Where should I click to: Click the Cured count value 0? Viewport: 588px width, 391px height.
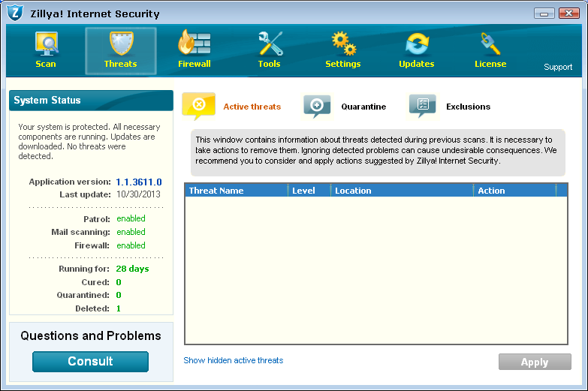(119, 282)
